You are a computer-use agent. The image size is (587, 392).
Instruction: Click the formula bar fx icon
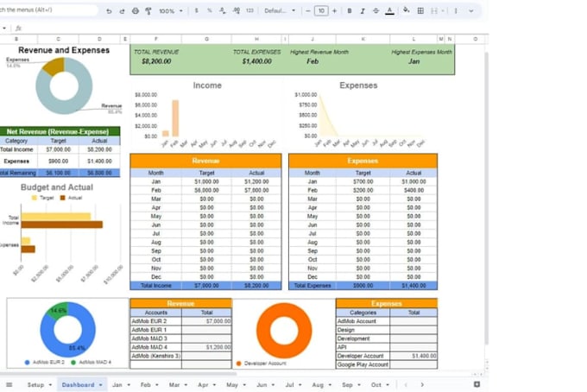tap(18, 28)
